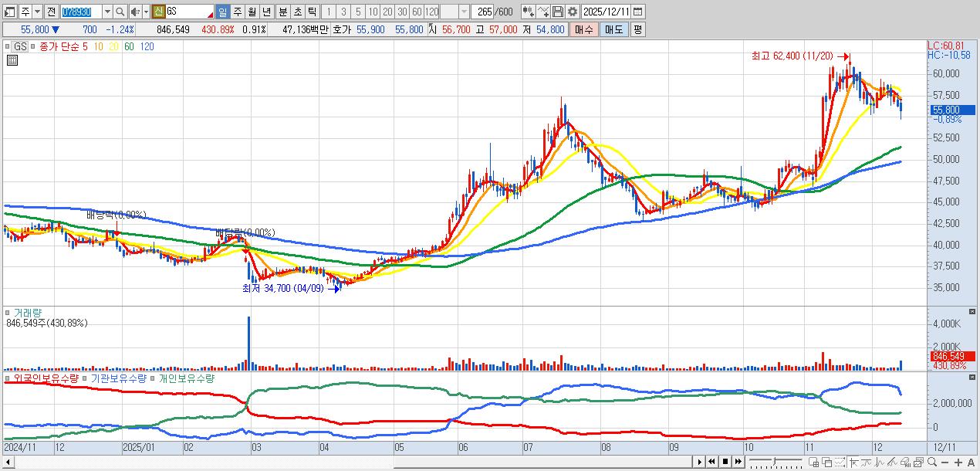Open dropdown arrow next to speaker icon

point(146,12)
